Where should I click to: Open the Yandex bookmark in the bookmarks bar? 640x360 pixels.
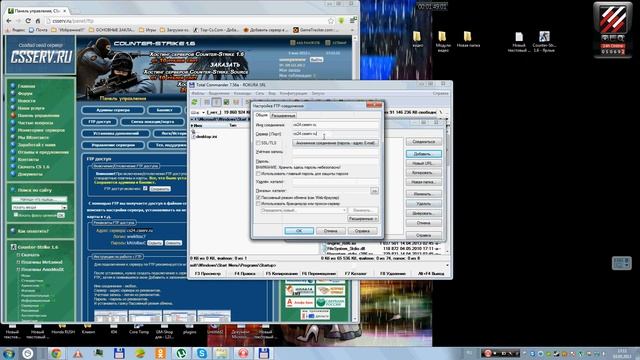tap(16, 30)
